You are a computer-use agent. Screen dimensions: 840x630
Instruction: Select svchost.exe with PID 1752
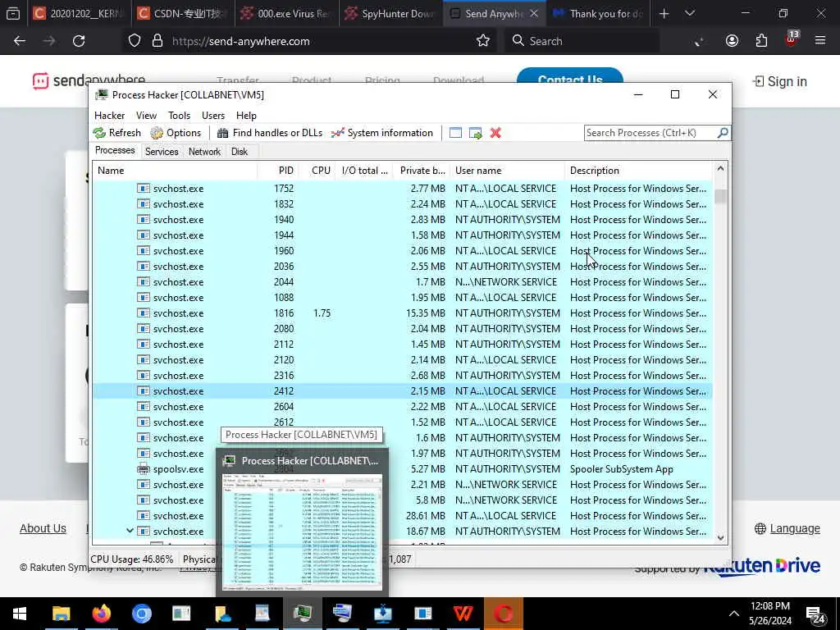[x=402, y=189]
